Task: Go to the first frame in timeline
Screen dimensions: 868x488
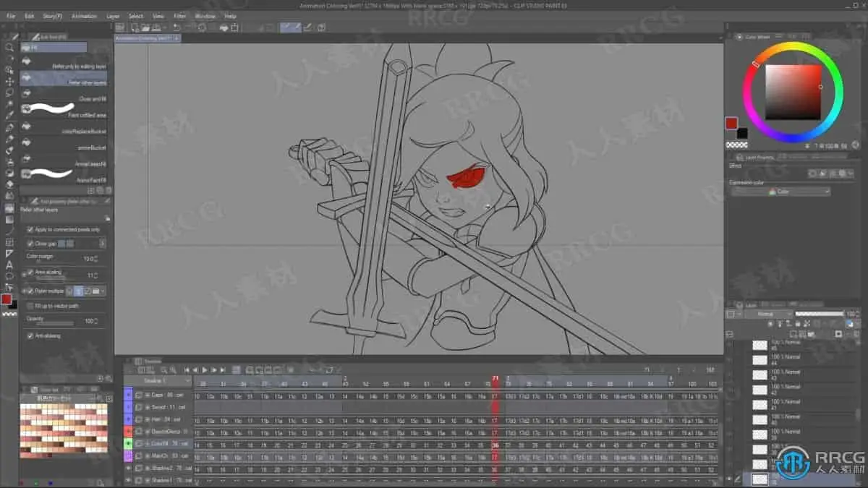Action: (187, 369)
